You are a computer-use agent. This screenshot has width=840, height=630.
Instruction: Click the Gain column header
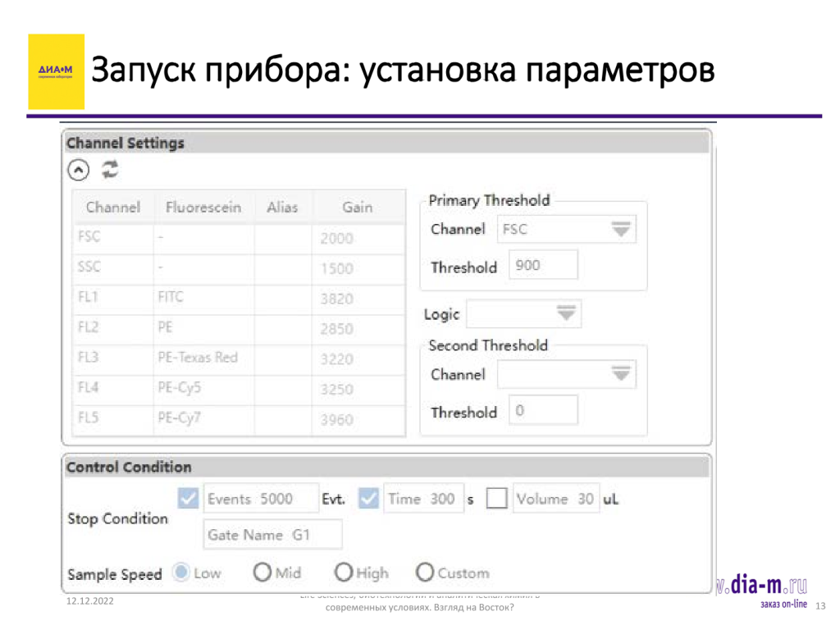click(358, 208)
